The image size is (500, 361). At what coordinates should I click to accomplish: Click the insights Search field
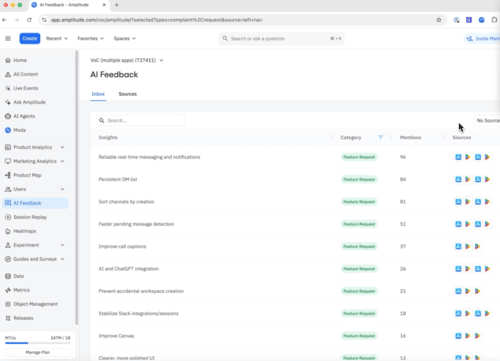tap(141, 121)
